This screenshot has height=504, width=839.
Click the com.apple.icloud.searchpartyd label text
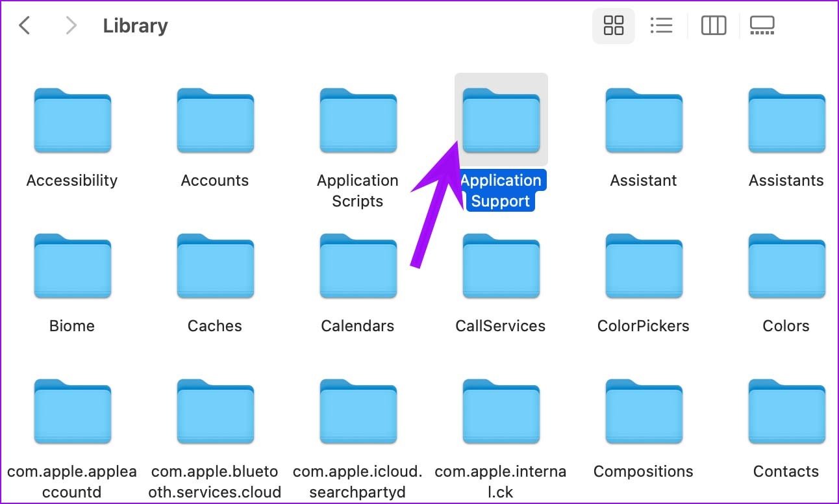pyautogui.click(x=358, y=482)
